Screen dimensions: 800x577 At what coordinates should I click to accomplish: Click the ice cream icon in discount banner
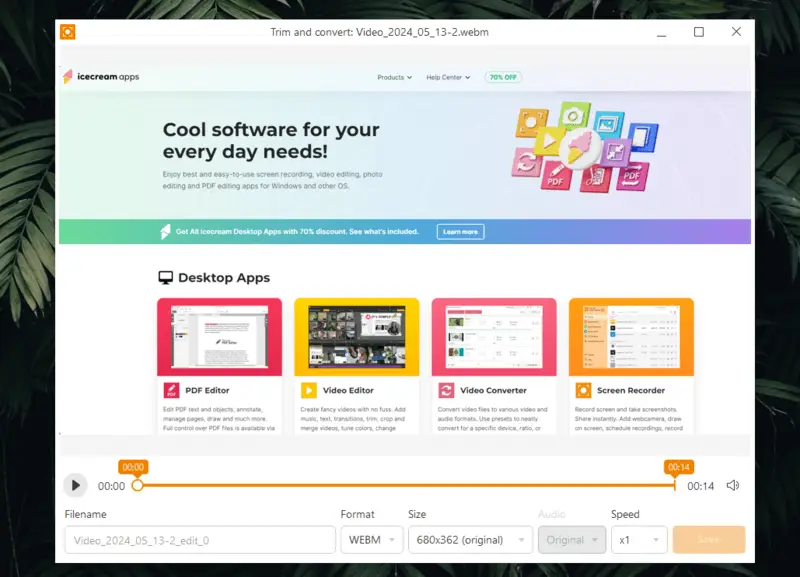point(165,231)
